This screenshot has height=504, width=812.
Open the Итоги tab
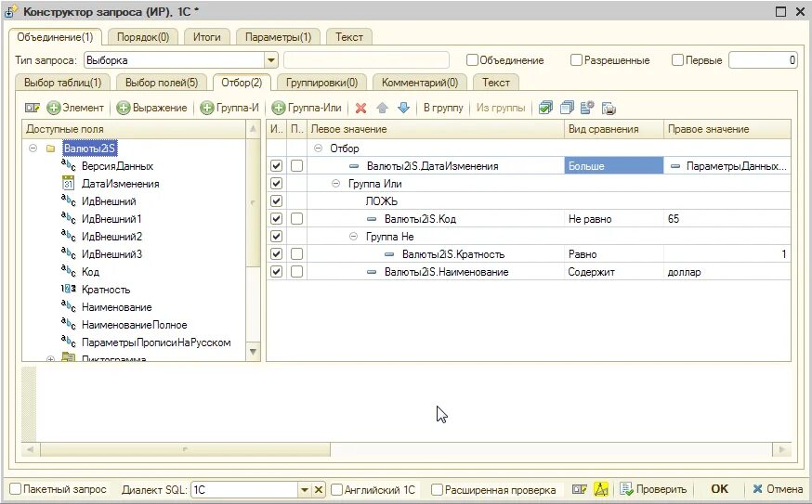[x=206, y=37]
